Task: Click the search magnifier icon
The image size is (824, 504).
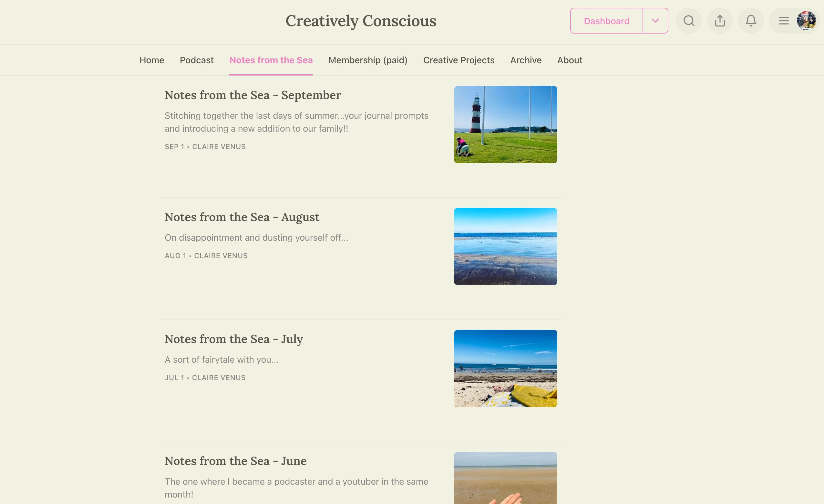Action: pos(689,21)
